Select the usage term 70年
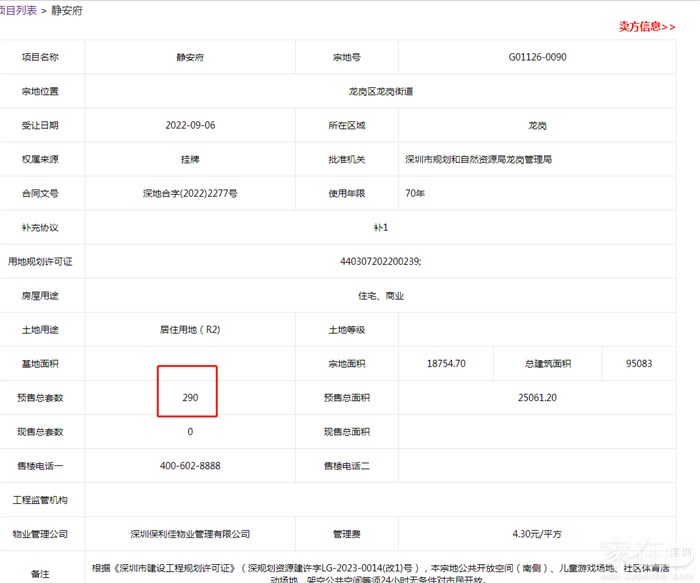 pos(415,193)
